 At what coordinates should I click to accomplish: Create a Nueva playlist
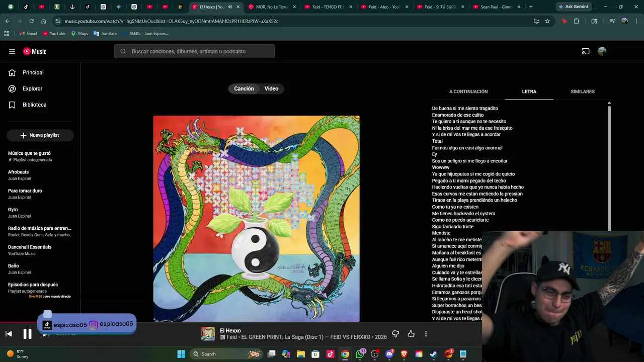(x=40, y=135)
